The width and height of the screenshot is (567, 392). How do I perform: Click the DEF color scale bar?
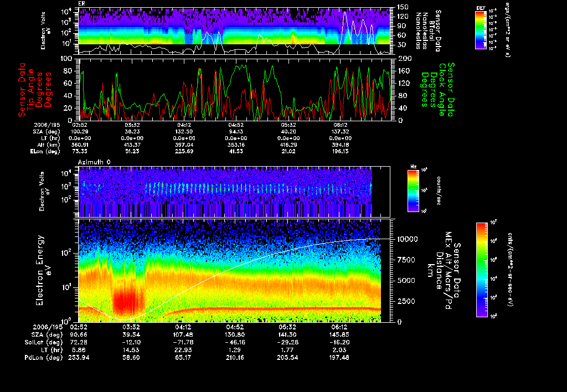tap(481, 30)
